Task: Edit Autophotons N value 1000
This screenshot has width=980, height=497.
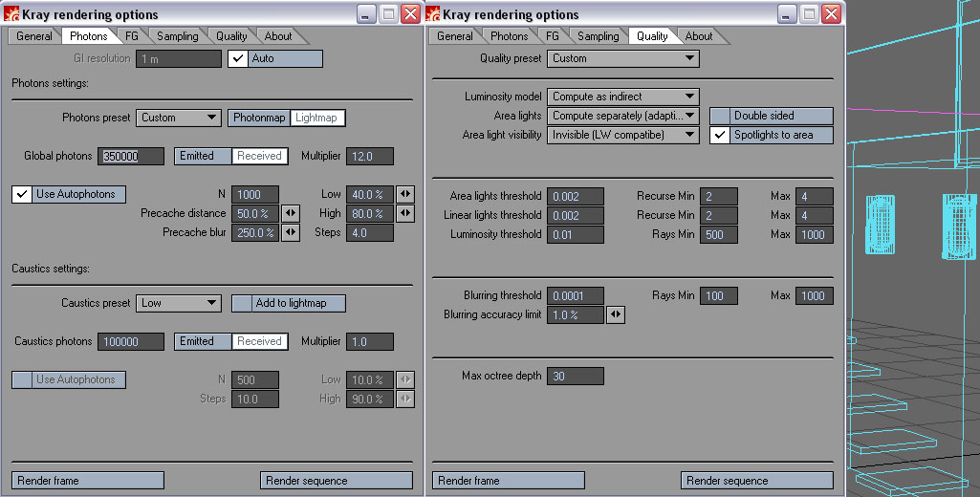Action: [255, 194]
